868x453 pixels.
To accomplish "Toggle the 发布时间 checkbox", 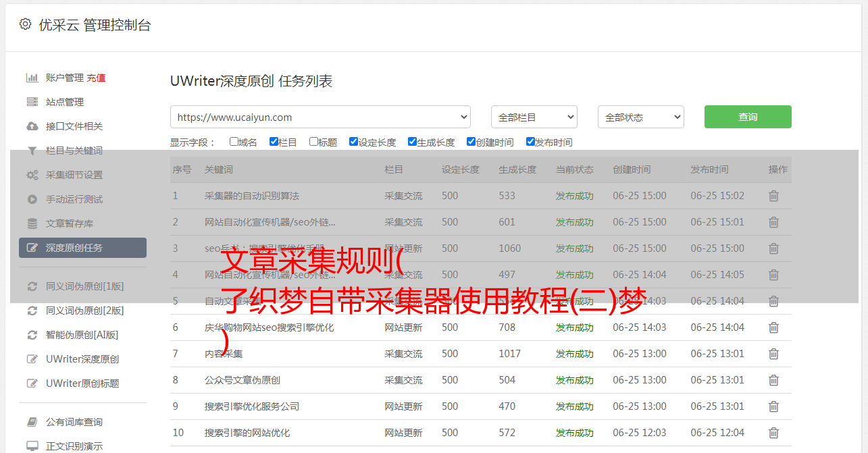I will 530,142.
